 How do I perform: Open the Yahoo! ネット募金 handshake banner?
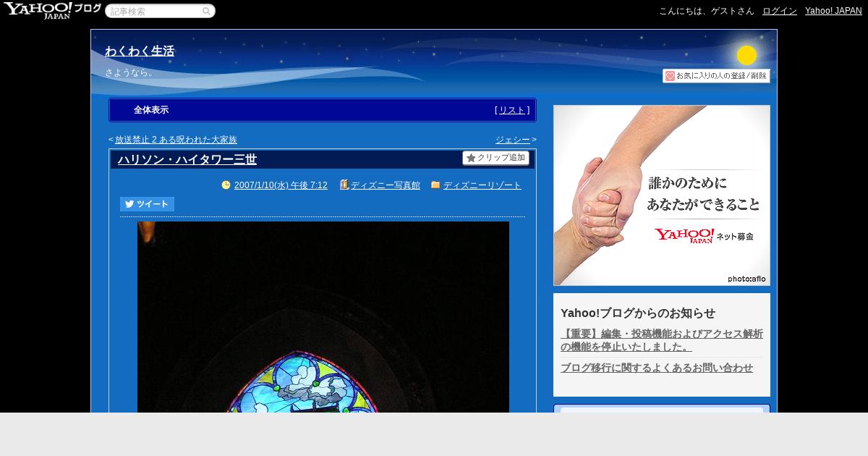[x=662, y=195]
